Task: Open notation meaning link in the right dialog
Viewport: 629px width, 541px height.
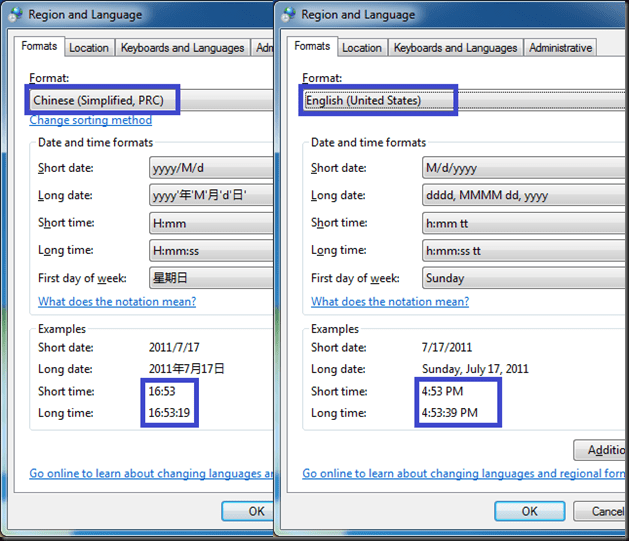Action: 390,302
